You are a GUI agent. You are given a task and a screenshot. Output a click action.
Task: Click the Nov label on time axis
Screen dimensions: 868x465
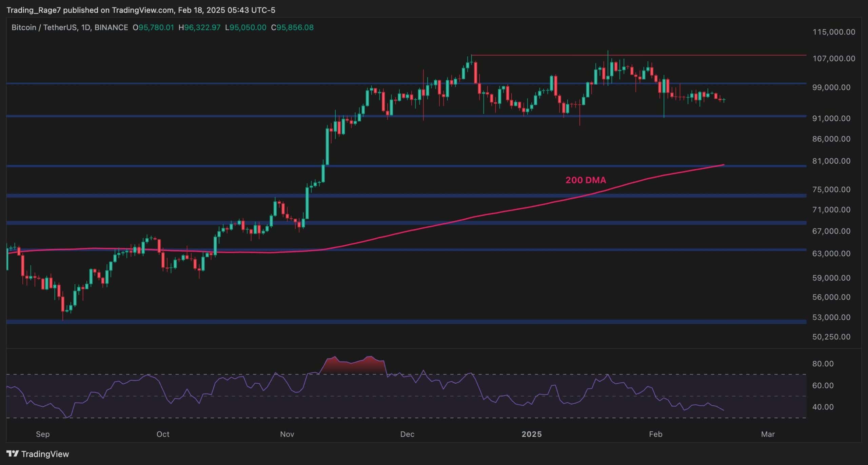pyautogui.click(x=287, y=434)
